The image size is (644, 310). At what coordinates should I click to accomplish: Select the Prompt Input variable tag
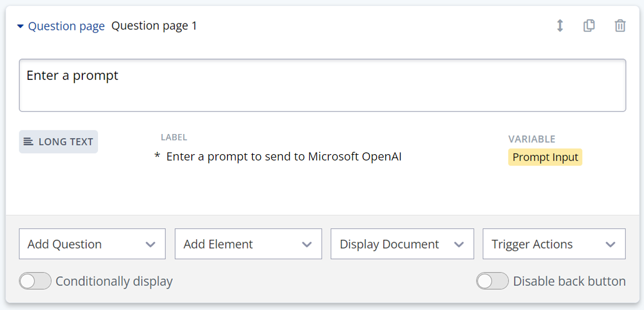point(545,157)
